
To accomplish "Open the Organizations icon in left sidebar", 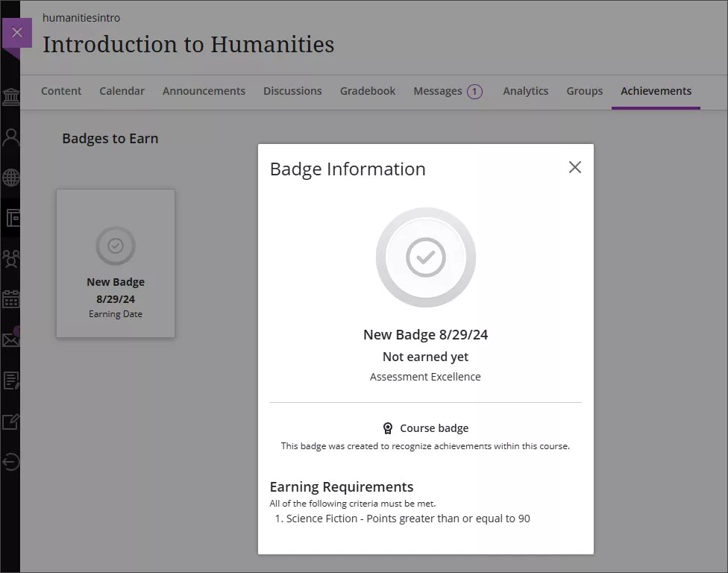I will point(11,257).
